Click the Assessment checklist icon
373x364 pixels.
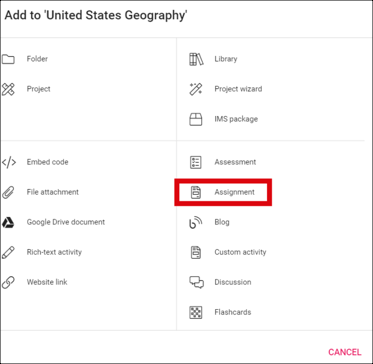(196, 162)
